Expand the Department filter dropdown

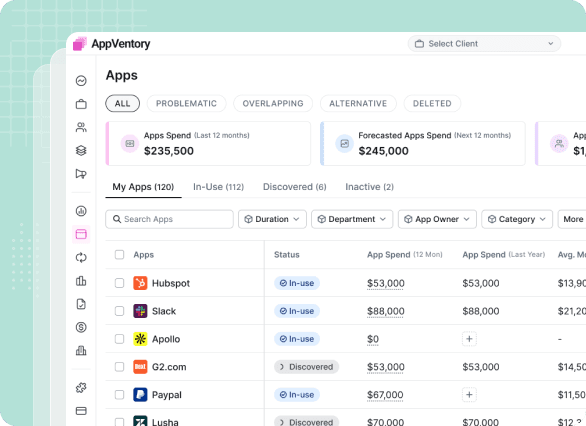(x=352, y=219)
